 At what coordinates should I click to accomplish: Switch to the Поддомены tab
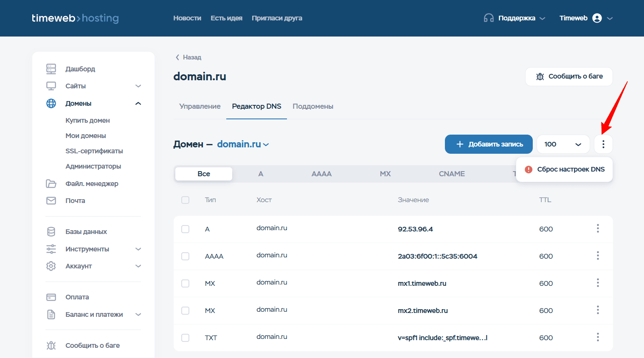(313, 106)
